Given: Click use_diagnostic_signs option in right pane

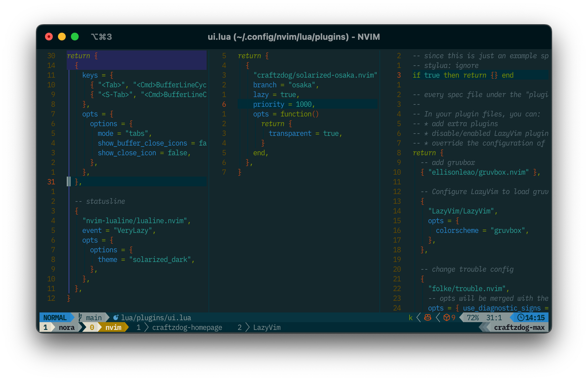Looking at the screenshot, I should (x=502, y=308).
